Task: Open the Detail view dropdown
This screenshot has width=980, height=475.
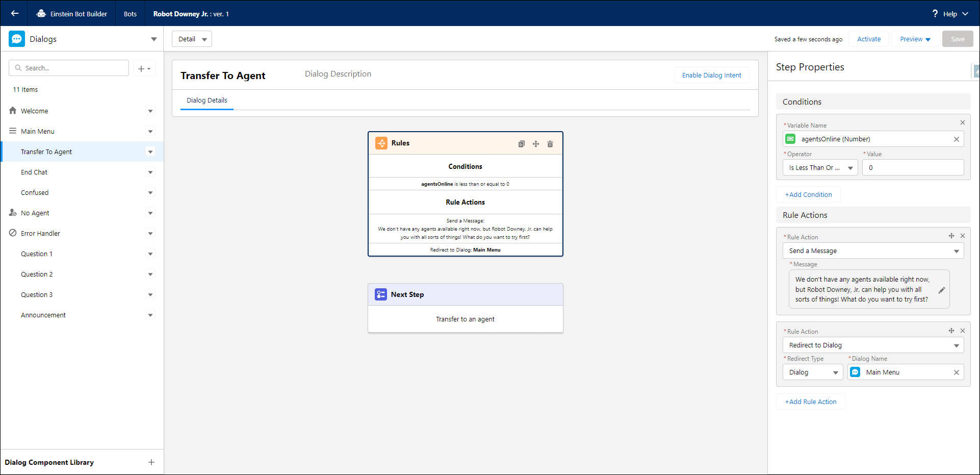Action: tap(204, 39)
